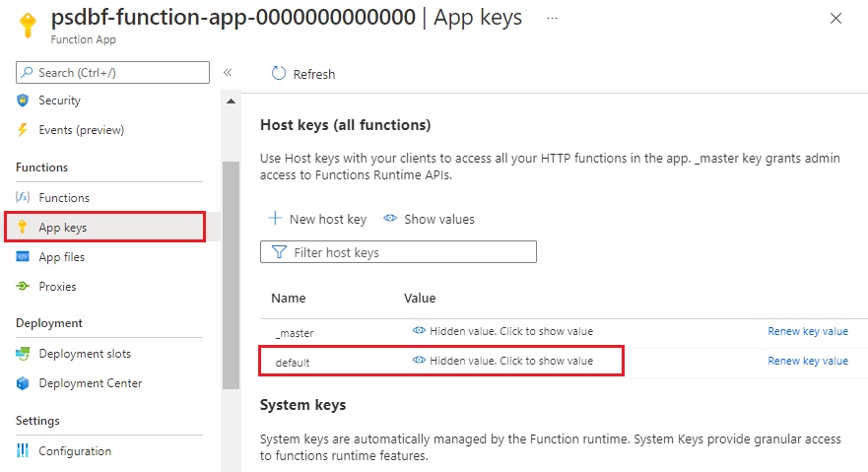Open Events (preview) lightning icon

click(x=24, y=130)
